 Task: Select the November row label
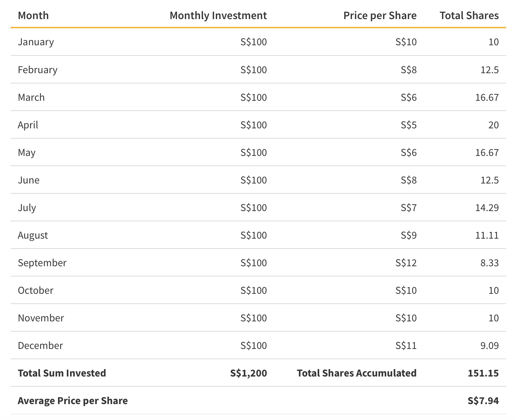[x=41, y=318]
